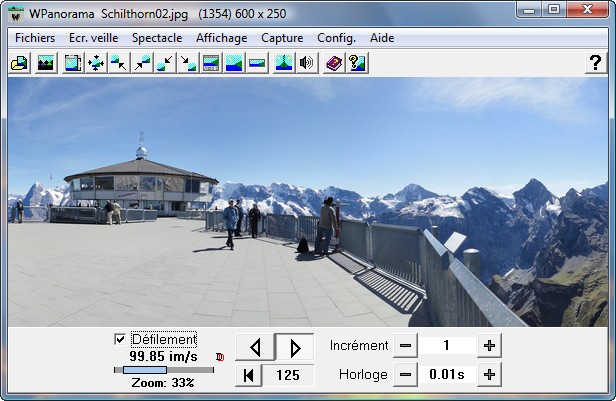Uncheck the Défilement checkbox
This screenshot has width=616, height=401.
120,339
